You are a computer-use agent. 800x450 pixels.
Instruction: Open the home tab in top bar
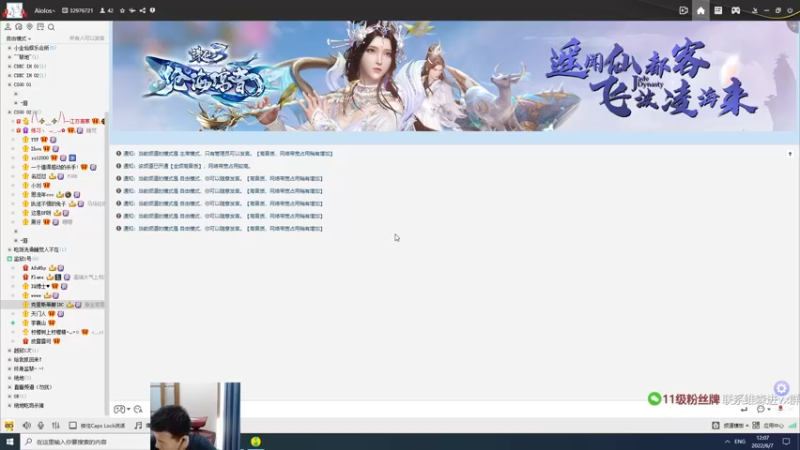point(701,10)
